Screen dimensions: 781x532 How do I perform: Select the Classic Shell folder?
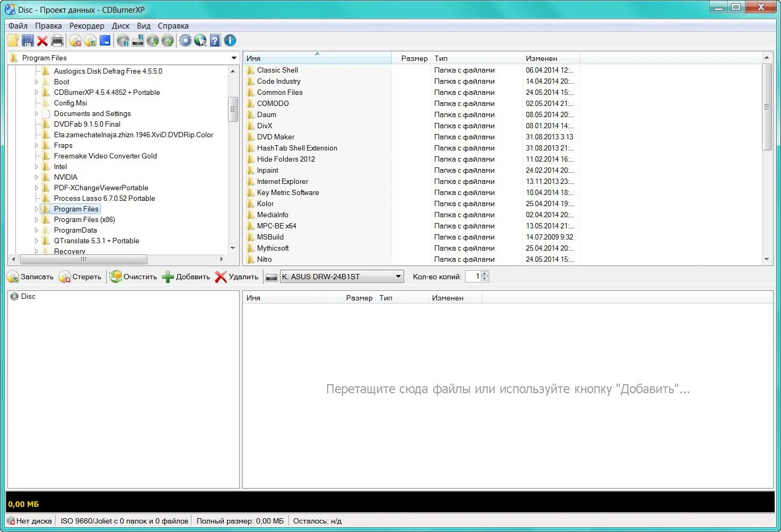tap(278, 70)
